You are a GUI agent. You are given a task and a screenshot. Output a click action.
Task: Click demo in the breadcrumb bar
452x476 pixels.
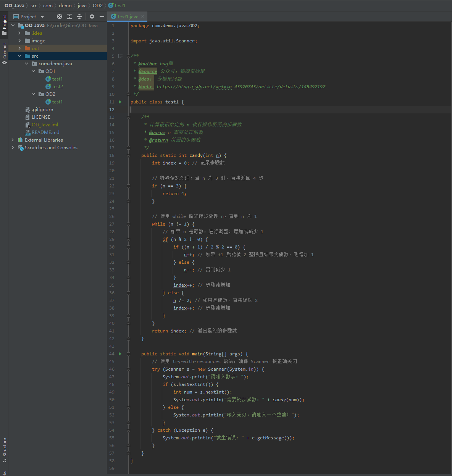tap(65, 6)
